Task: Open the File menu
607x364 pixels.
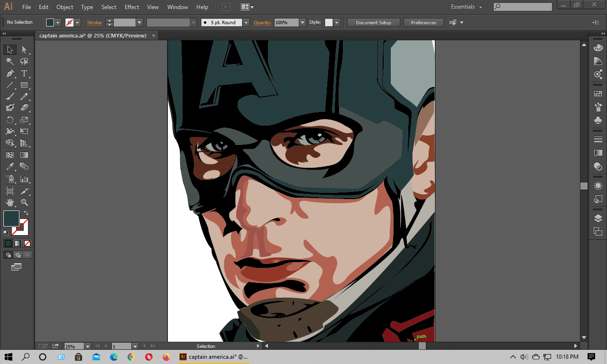Action: tap(27, 7)
